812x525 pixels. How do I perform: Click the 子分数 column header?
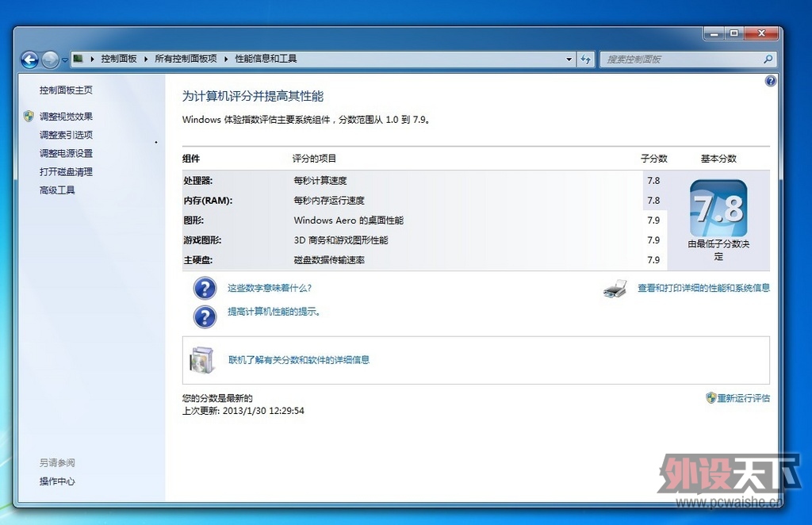click(x=653, y=159)
